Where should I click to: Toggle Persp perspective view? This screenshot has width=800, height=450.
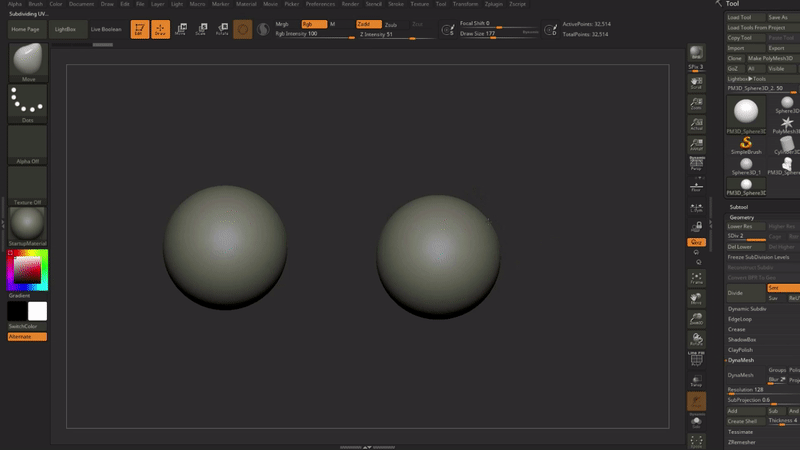click(x=696, y=163)
